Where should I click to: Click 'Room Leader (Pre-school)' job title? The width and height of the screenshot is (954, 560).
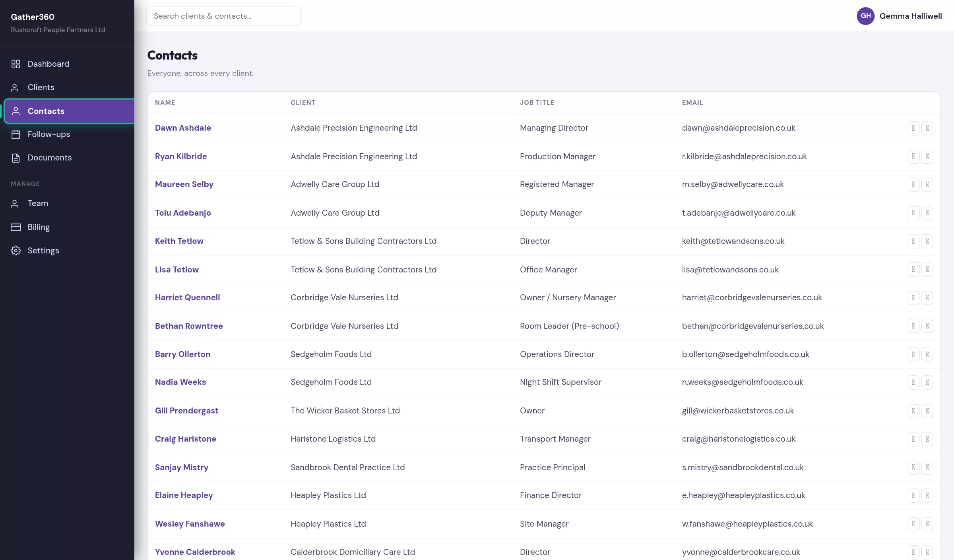[569, 326]
